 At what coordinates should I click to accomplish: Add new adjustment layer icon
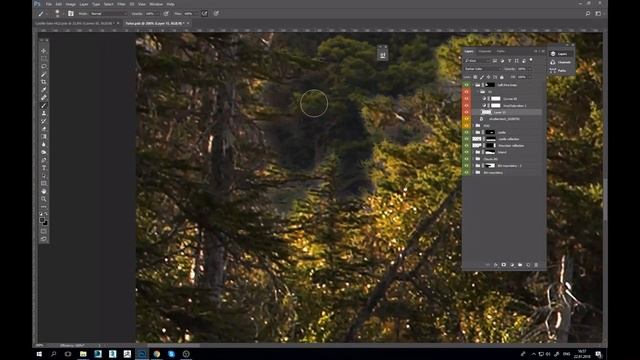coord(512,265)
